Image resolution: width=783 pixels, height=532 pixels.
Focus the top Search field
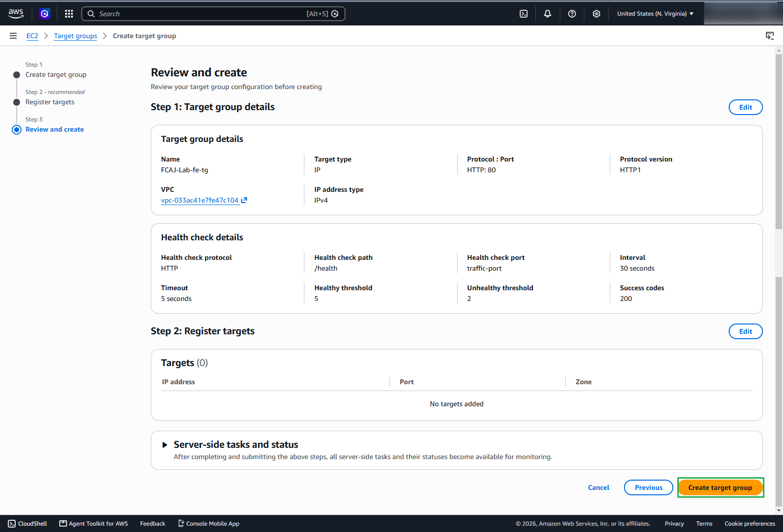click(x=213, y=14)
